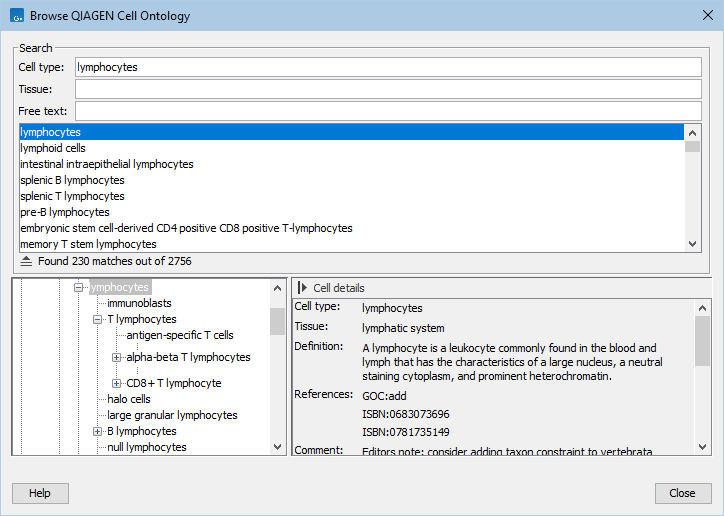Collapse the T lymphocytes tree node
Screen dimensions: 724x516
click(x=98, y=320)
